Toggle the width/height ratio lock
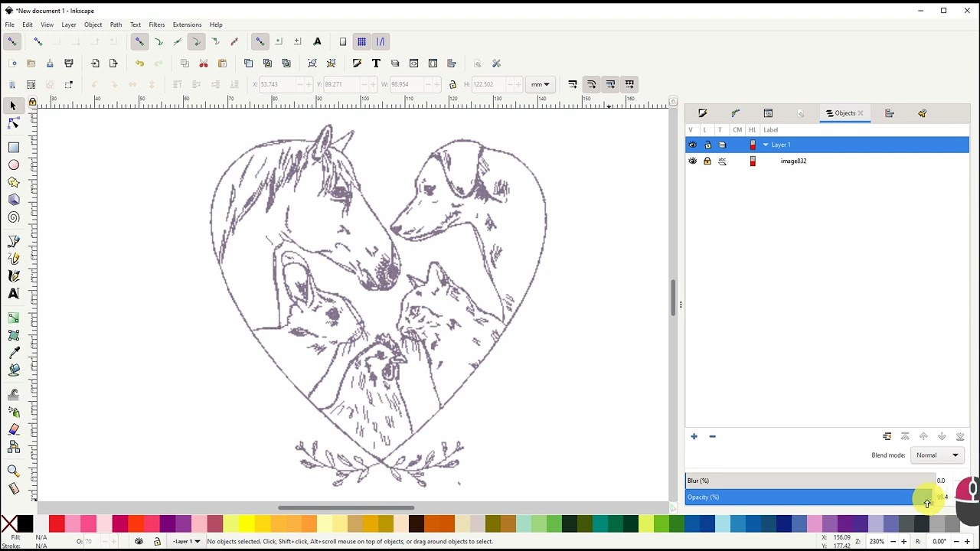 click(452, 84)
